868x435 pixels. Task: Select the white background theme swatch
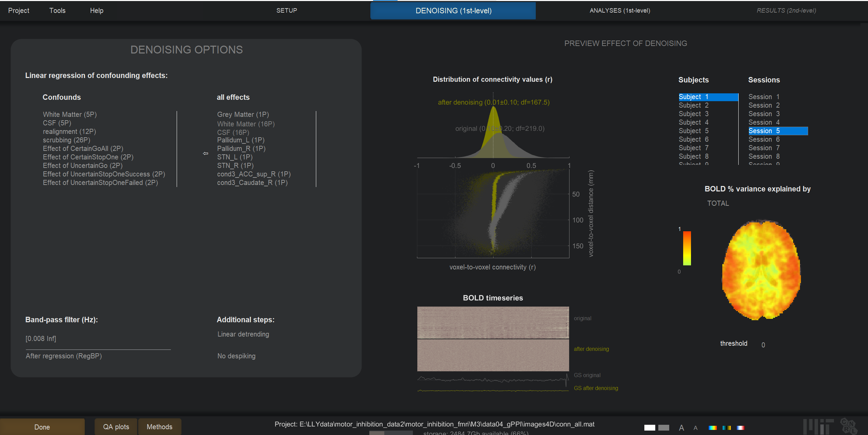point(649,428)
